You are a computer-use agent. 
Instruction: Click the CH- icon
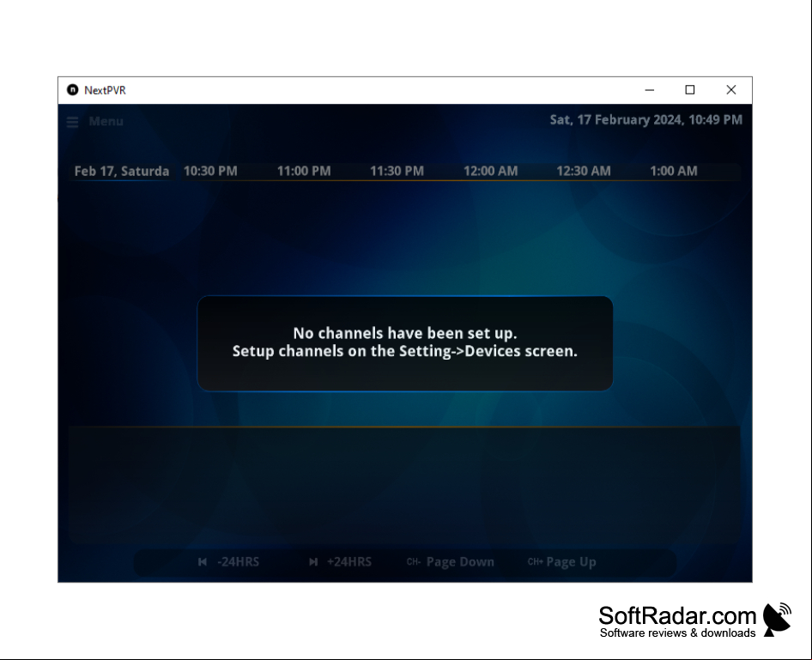(414, 561)
